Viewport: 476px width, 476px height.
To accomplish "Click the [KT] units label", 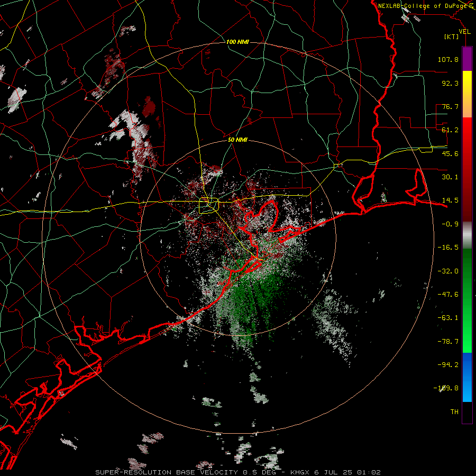I will pos(452,36).
